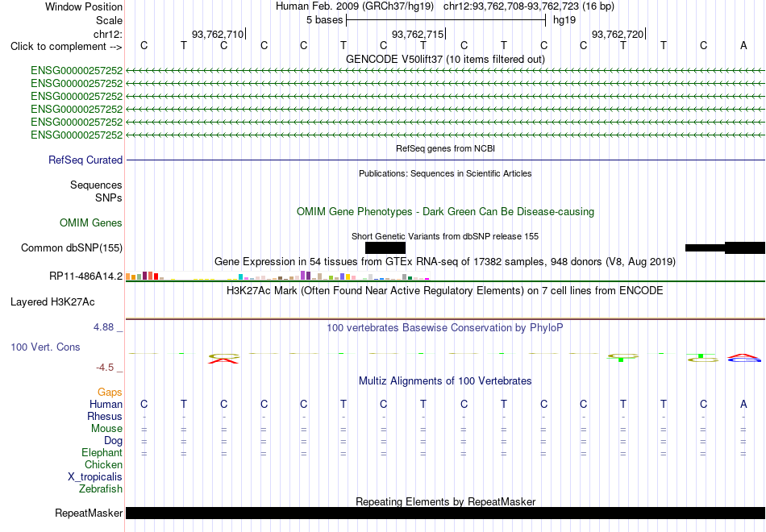The height and width of the screenshot is (532, 766).
Task: Click the 'A' base in the complement sequence row
Action: [x=743, y=45]
